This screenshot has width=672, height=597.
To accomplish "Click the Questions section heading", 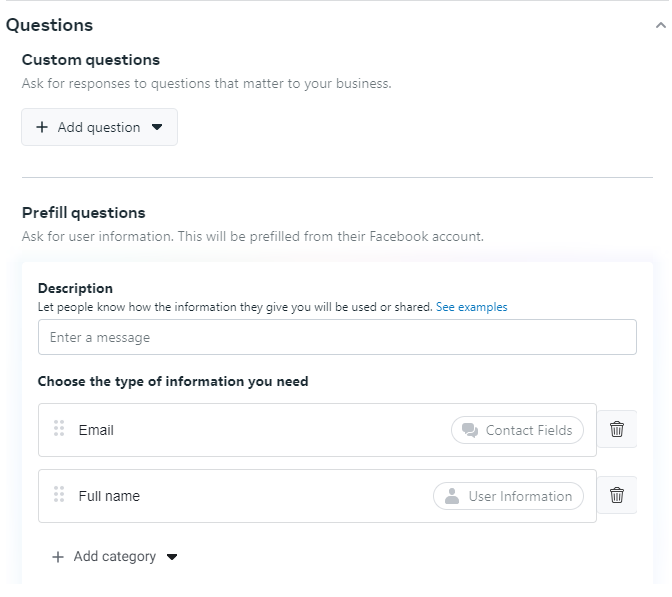I will tap(49, 25).
